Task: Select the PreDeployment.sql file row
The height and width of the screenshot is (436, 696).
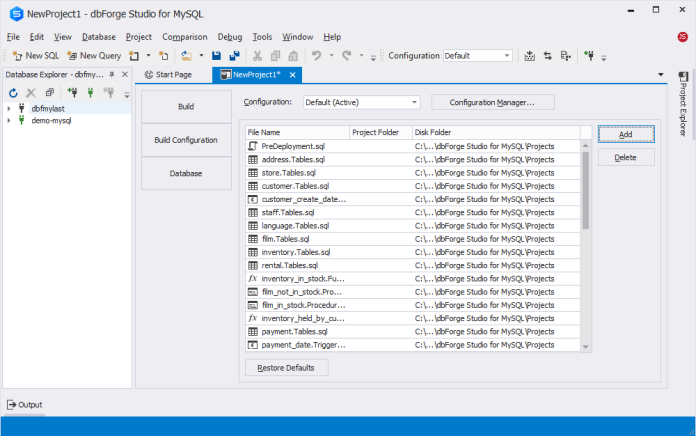Action: [413, 146]
